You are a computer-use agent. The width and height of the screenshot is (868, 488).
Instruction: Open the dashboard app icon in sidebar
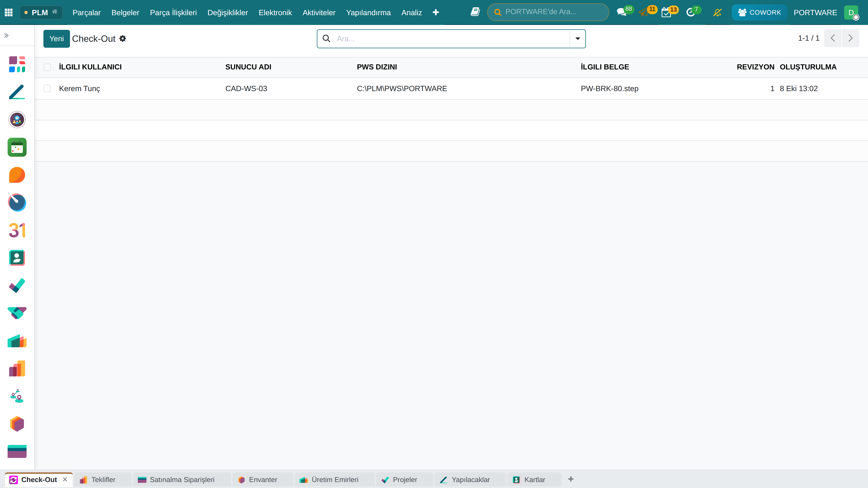pos(17,64)
